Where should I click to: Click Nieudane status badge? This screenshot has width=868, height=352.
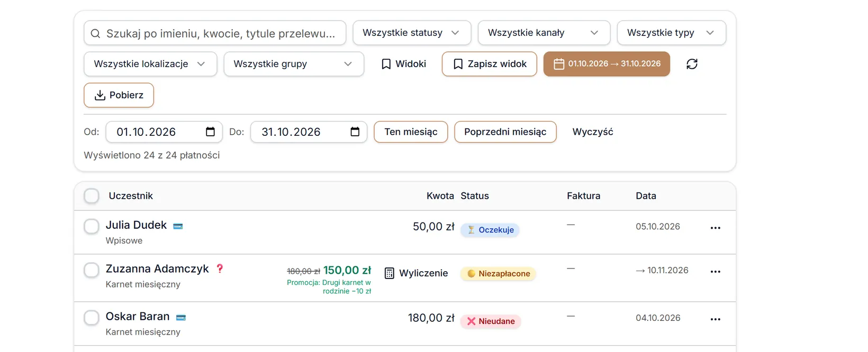[x=491, y=321]
